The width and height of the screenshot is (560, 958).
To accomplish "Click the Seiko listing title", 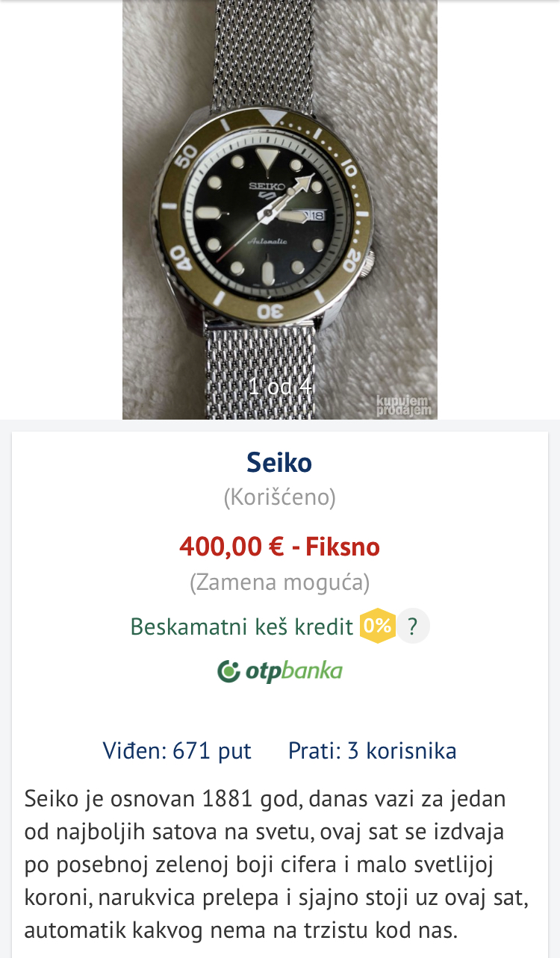I will coord(279,463).
